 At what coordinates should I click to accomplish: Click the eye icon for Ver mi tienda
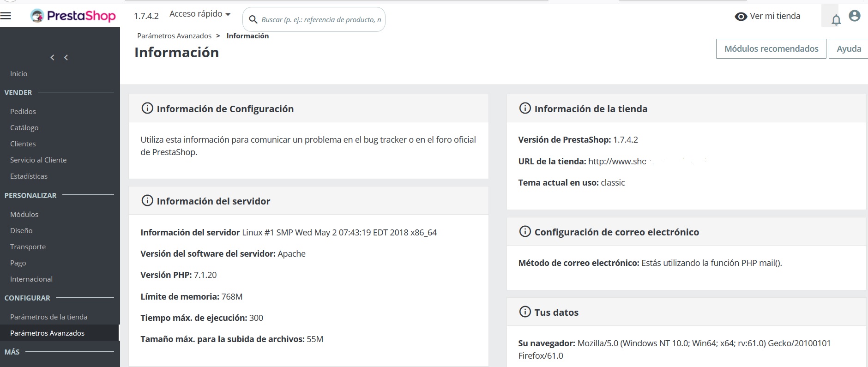pyautogui.click(x=741, y=17)
